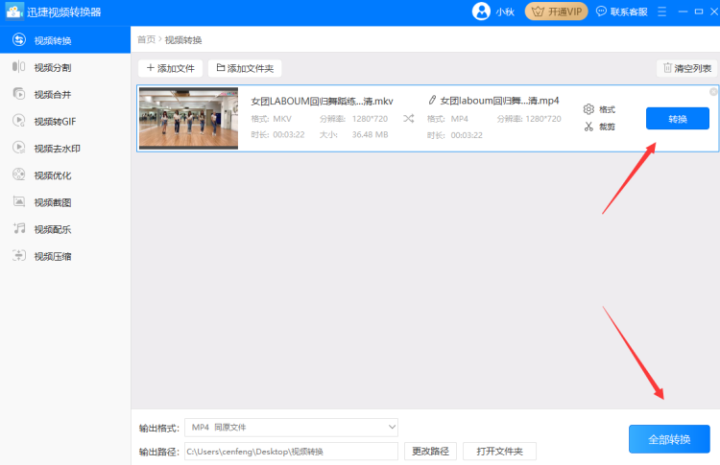Click 首页 in the breadcrumb

(146, 40)
